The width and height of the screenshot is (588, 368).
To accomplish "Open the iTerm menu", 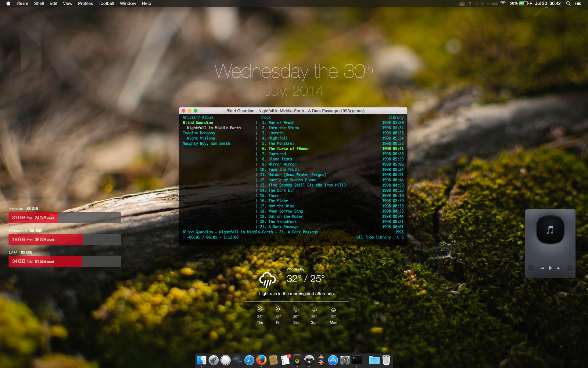I will click(x=22, y=3).
